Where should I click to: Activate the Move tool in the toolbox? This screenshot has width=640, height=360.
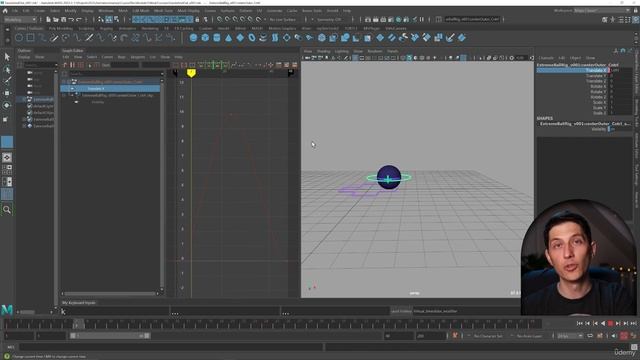pos(7,93)
